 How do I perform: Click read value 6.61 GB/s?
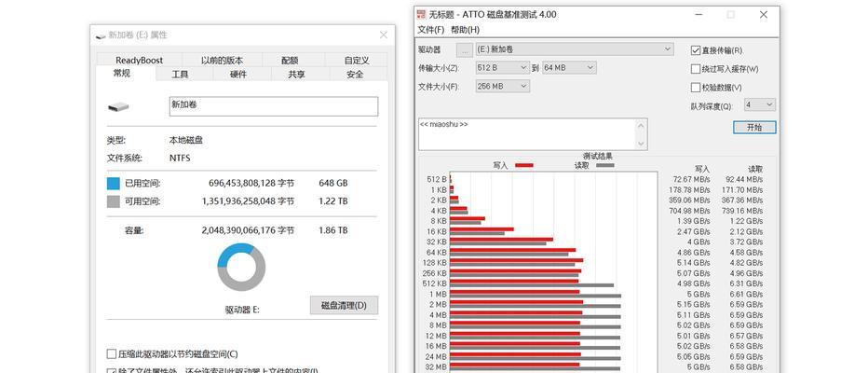747,294
